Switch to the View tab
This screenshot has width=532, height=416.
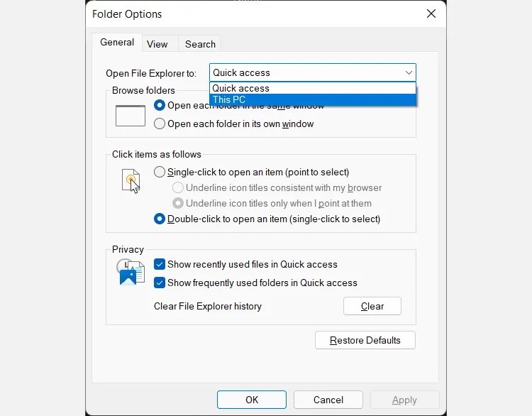click(x=157, y=44)
